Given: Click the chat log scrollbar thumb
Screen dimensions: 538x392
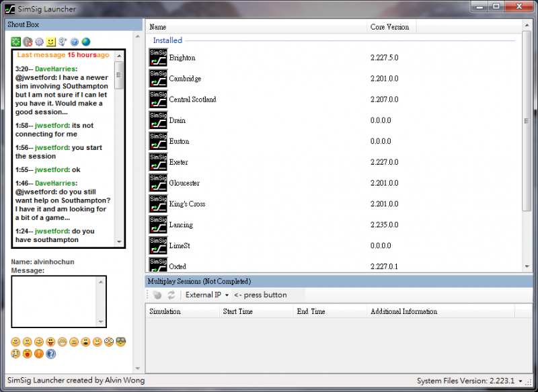Looking at the screenshot, I should pos(119,75).
